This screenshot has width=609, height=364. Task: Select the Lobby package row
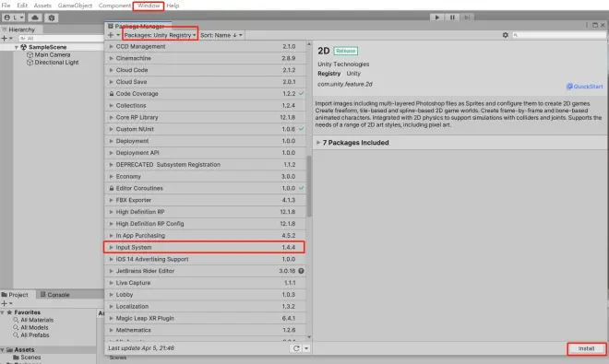[205, 295]
